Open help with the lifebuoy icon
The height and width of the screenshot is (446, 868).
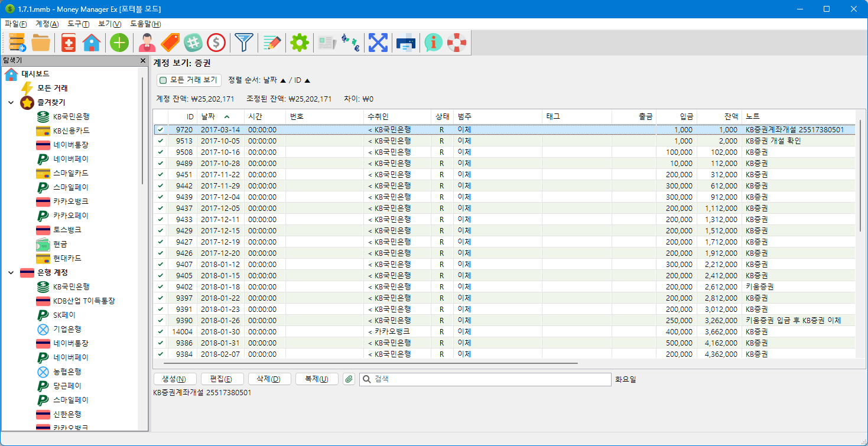(x=457, y=43)
